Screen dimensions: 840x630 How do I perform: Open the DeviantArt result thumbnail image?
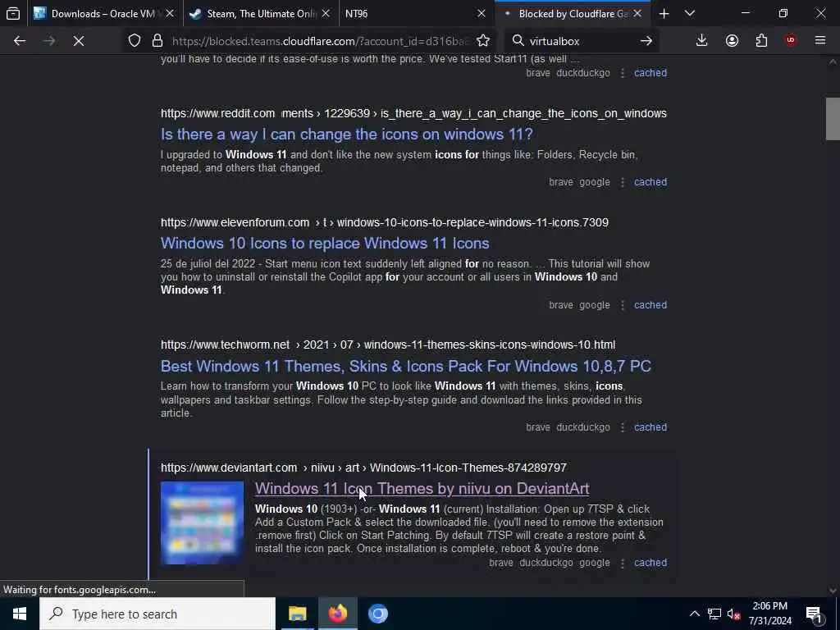202,523
